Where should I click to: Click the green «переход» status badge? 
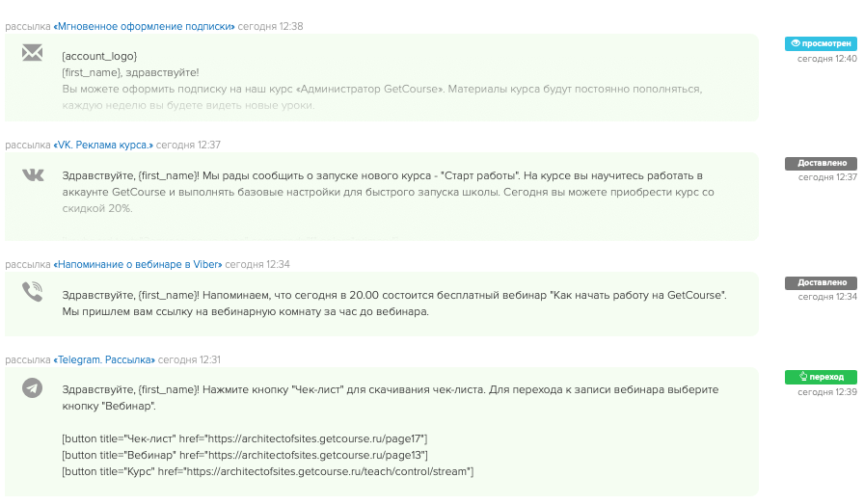tap(821, 377)
